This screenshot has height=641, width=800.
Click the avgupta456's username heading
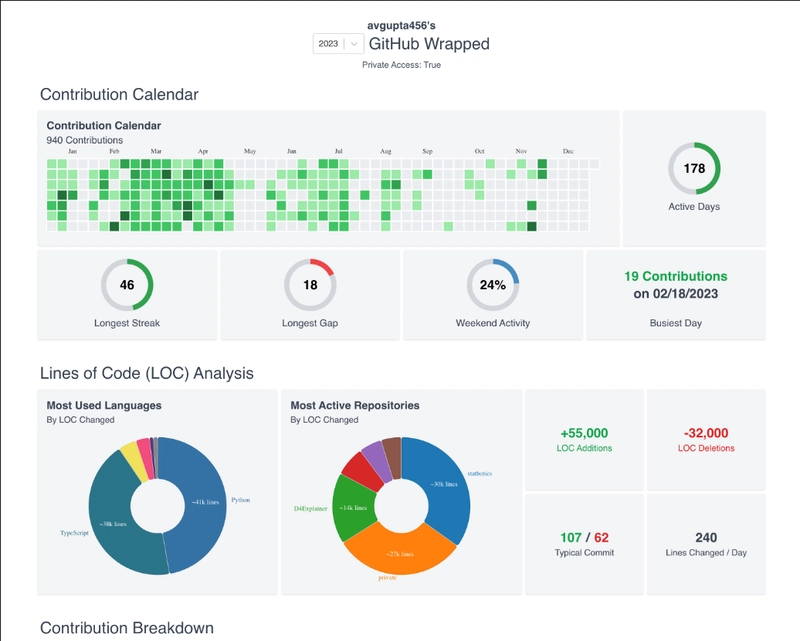pos(401,26)
